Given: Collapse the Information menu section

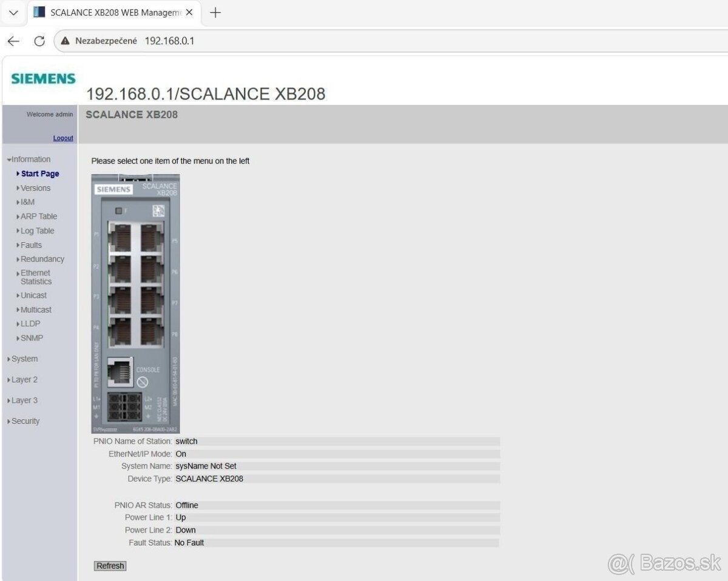Looking at the screenshot, I should tap(29, 160).
